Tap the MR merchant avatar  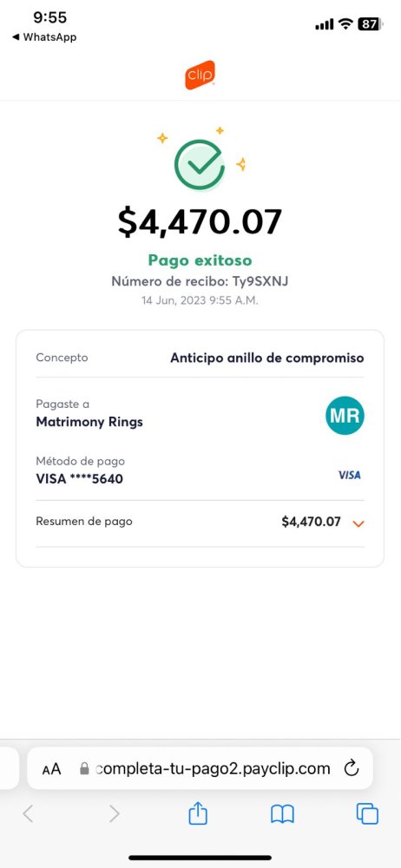coord(345,415)
